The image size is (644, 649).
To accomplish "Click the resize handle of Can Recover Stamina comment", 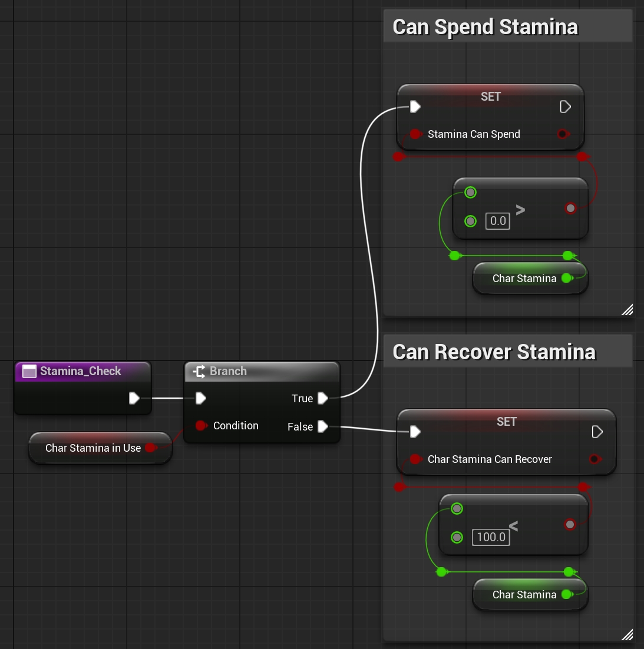I will click(628, 635).
